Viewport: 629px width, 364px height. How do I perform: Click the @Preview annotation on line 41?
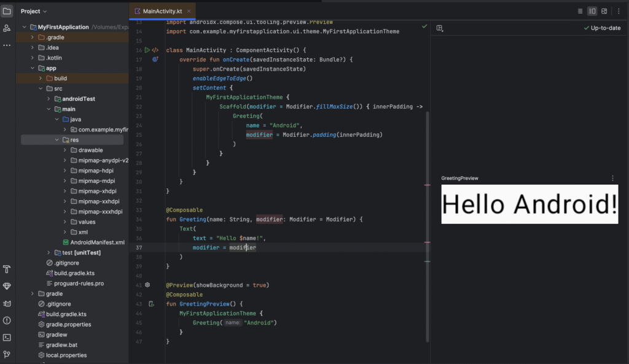[x=180, y=285]
